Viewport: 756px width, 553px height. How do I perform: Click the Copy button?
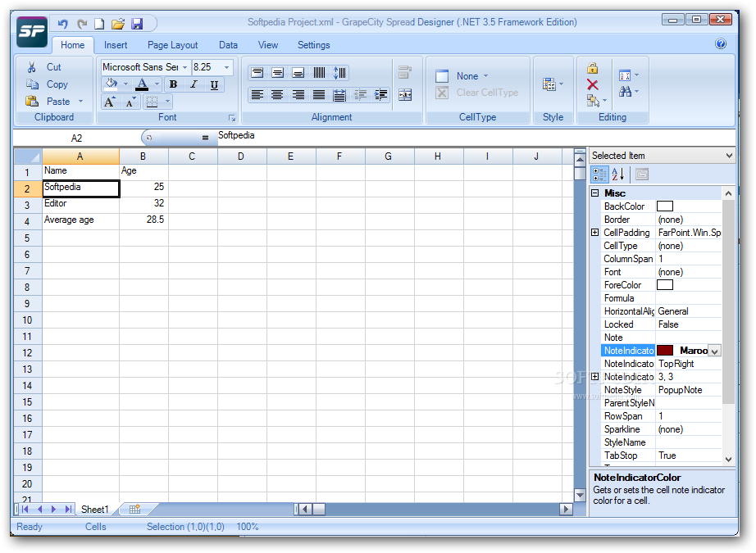point(48,84)
